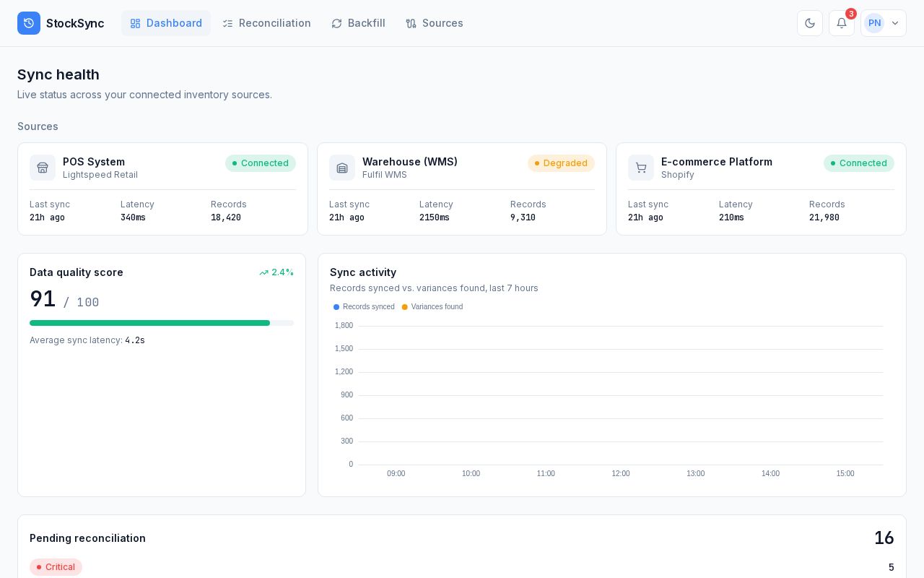Image resolution: width=924 pixels, height=578 pixels.
Task: Click the 12:00 chart axis label
Action: (x=621, y=474)
